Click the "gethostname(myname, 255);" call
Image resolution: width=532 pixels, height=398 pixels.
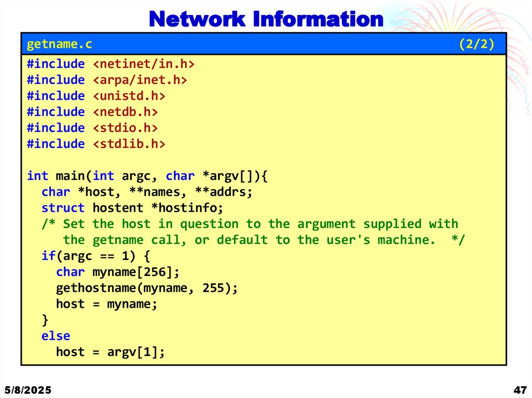pyautogui.click(x=147, y=288)
